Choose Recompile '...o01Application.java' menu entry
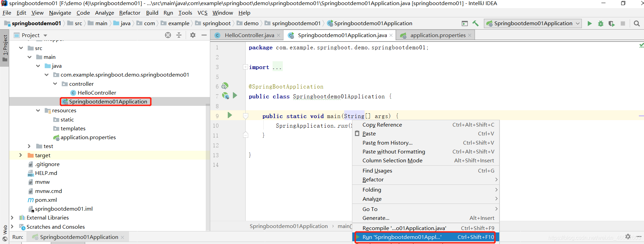 (426, 228)
